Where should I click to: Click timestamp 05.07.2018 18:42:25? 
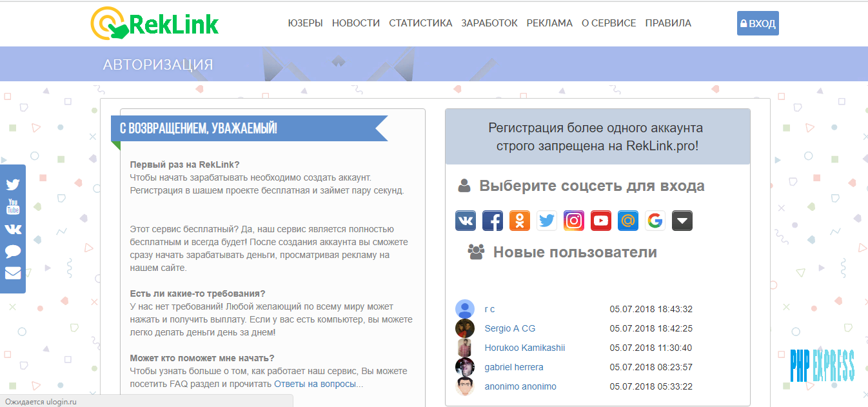click(651, 329)
